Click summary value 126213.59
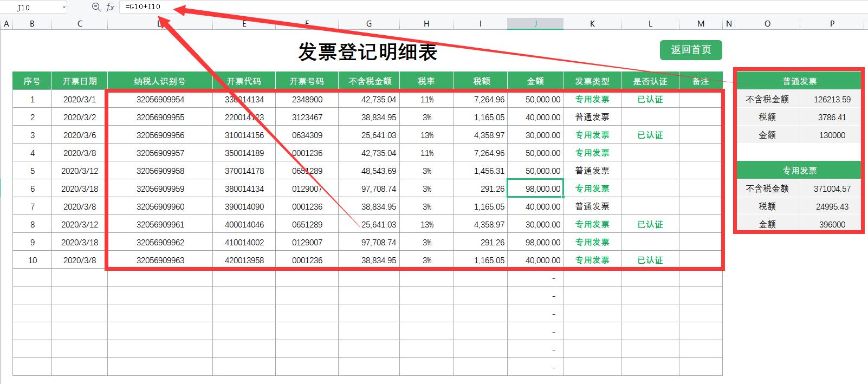The image size is (868, 384). point(832,99)
